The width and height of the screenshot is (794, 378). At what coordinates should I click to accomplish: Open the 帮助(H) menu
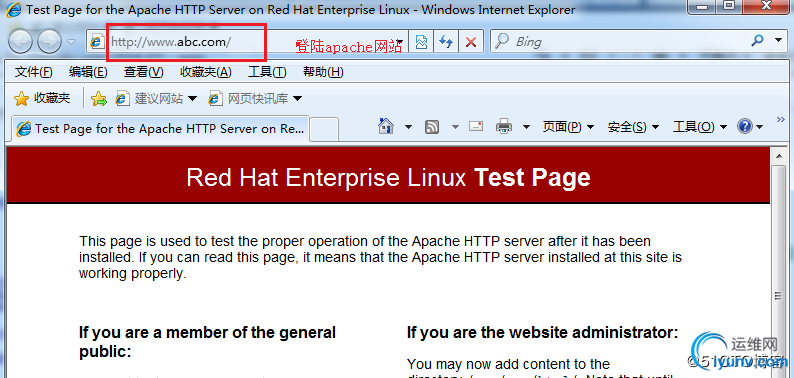click(323, 72)
